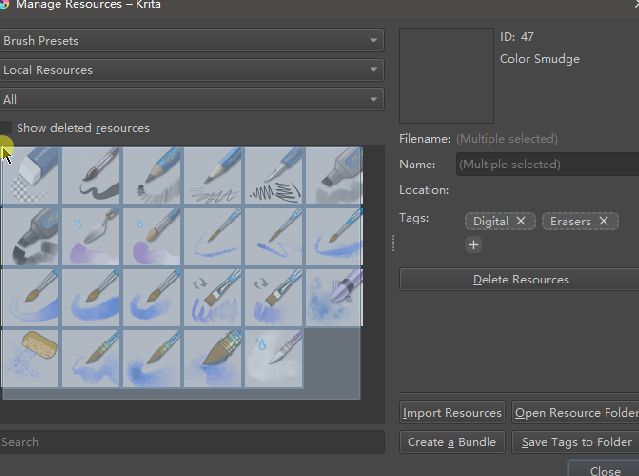Add a new tag with plus button

pos(473,245)
